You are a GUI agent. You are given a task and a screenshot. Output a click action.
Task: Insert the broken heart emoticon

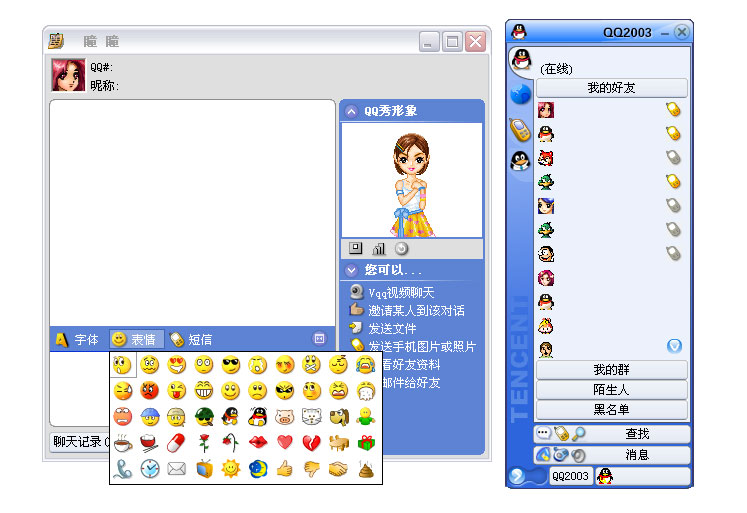click(x=312, y=443)
